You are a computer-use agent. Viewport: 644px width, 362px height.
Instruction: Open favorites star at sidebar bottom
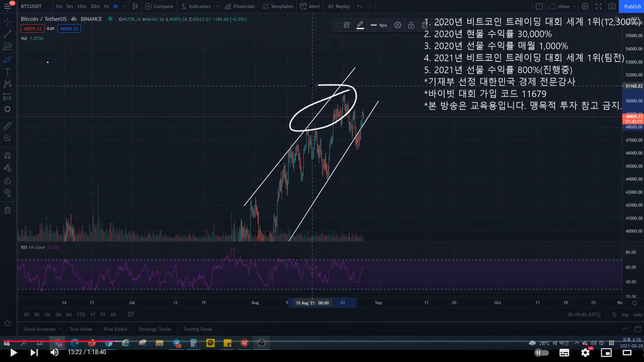[x=7, y=323]
